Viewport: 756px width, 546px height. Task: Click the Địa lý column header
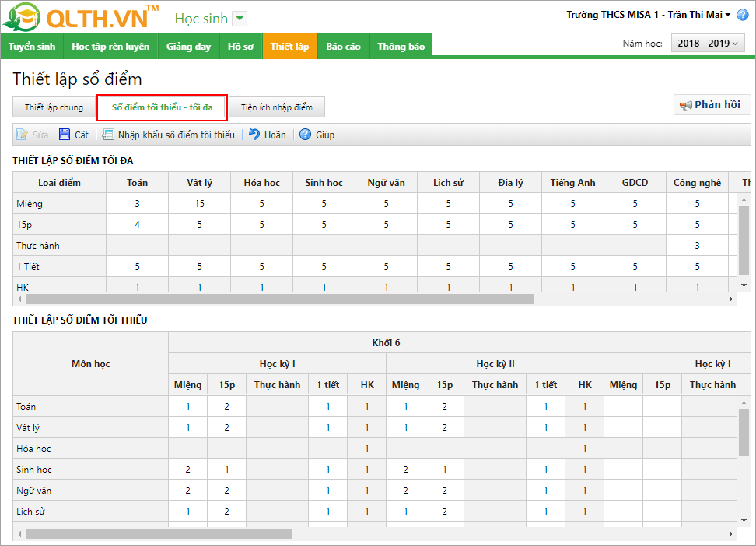pyautogui.click(x=510, y=182)
